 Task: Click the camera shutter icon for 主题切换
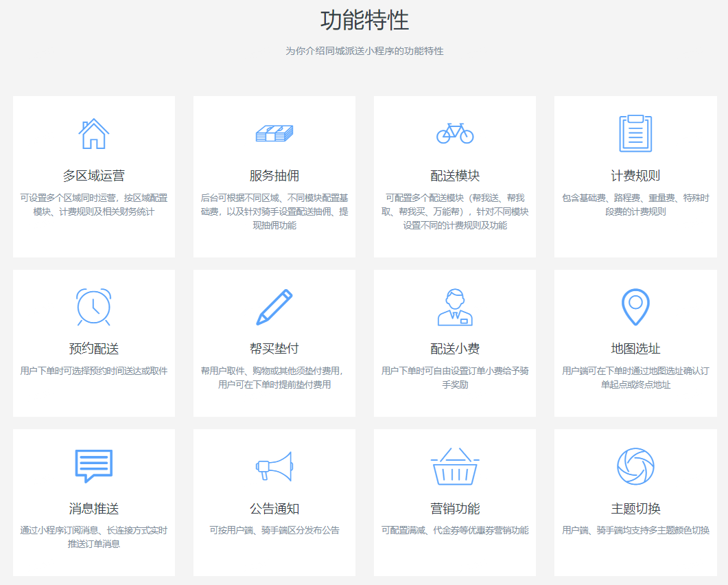pos(635,466)
